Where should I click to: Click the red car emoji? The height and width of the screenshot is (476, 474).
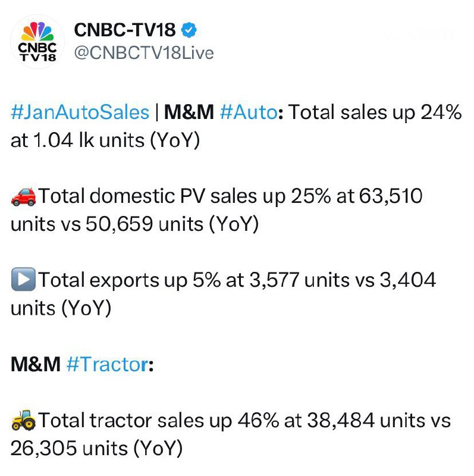pos(23,196)
